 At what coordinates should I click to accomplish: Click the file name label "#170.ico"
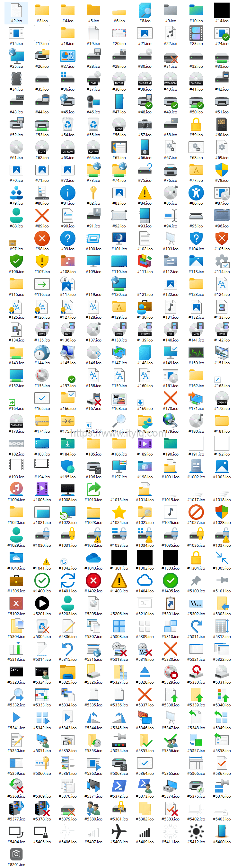coord(170,408)
